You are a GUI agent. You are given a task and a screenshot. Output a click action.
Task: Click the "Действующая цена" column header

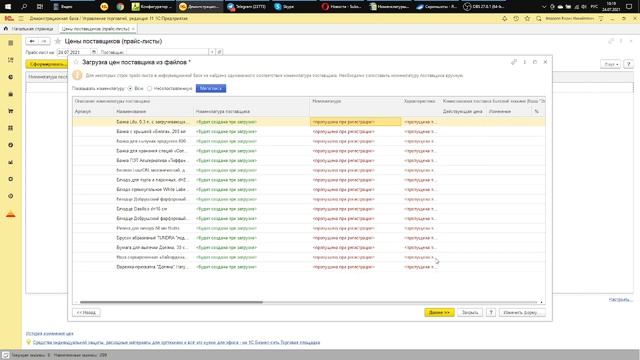(x=462, y=111)
